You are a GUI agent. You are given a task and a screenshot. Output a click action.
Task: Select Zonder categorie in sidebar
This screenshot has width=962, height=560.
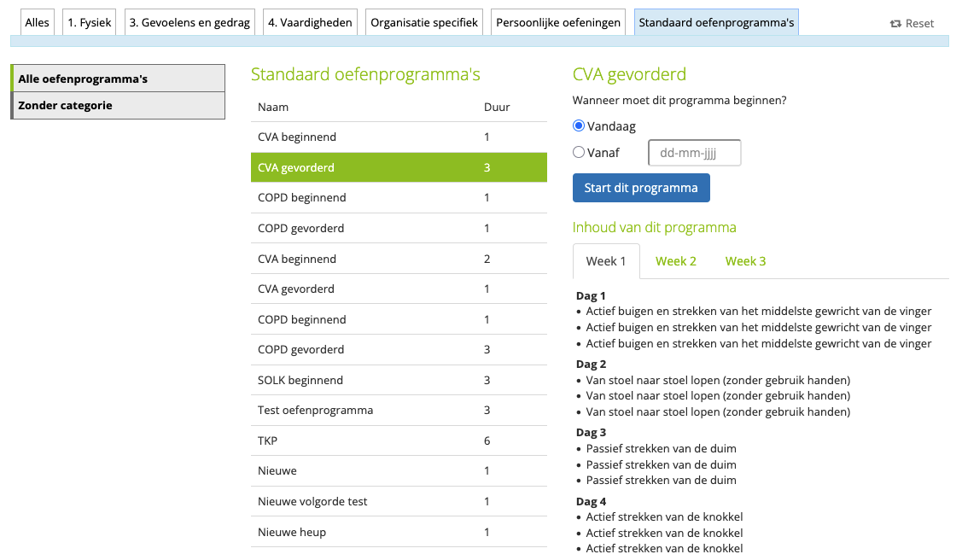pyautogui.click(x=118, y=105)
